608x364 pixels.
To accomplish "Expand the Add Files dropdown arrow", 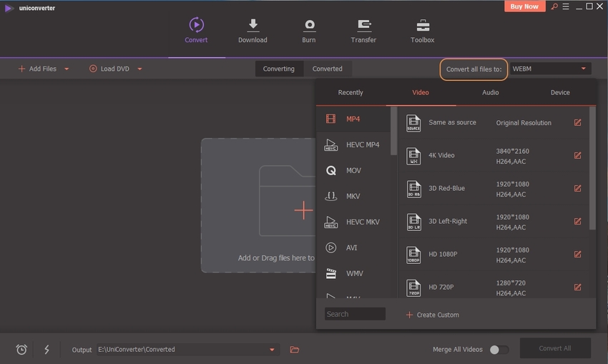I will tap(67, 69).
